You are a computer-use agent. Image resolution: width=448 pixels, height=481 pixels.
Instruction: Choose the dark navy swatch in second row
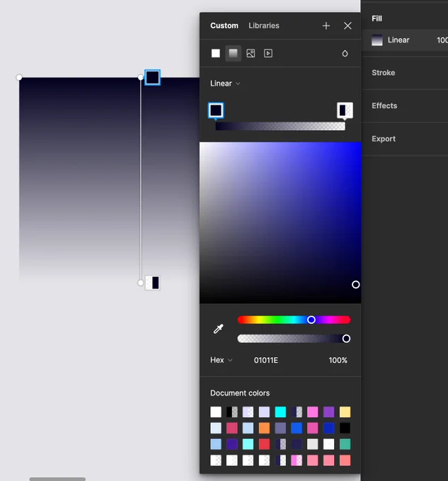click(328, 428)
